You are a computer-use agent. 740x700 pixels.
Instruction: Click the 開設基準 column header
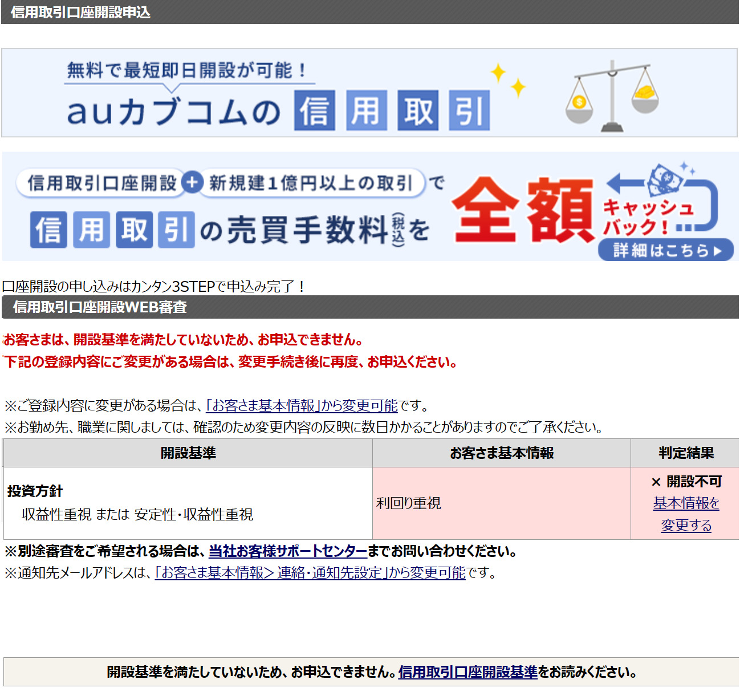(188, 453)
